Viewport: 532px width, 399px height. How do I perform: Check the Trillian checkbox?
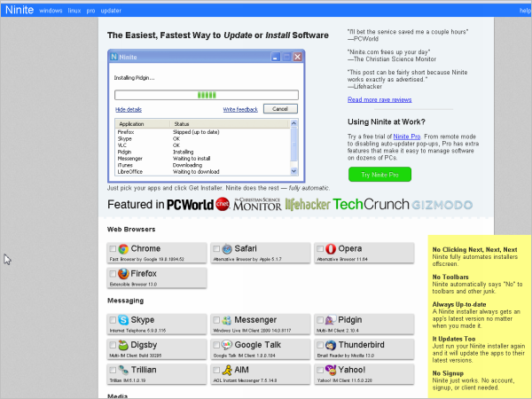click(x=113, y=370)
